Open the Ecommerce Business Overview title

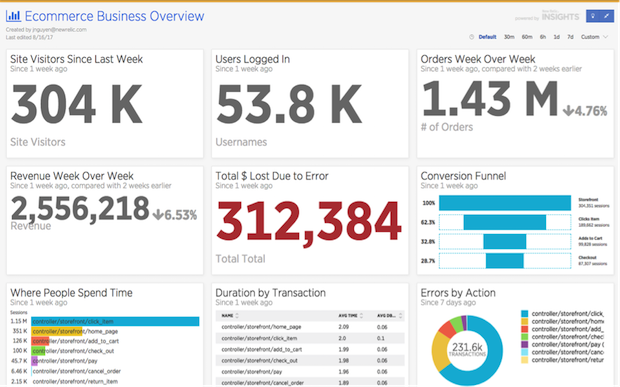point(114,16)
